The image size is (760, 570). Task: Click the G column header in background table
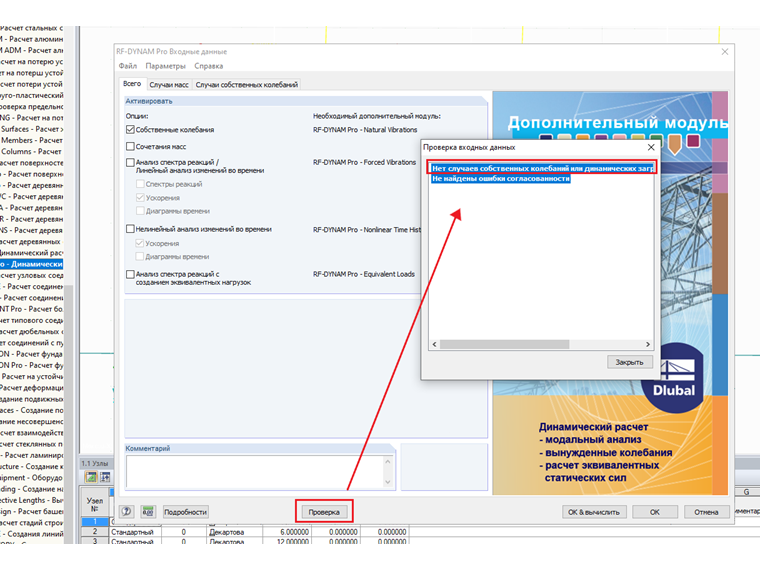pyautogui.click(x=746, y=491)
